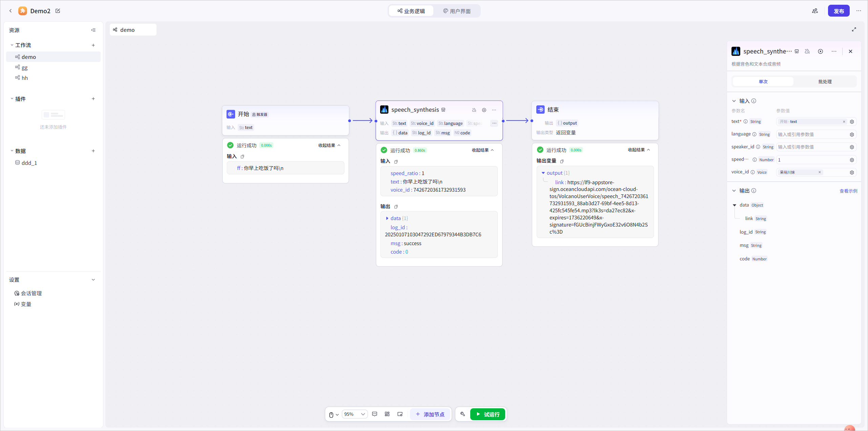Collapse the resources sidebar panel icon
Image resolution: width=868 pixels, height=431 pixels.
[94, 30]
